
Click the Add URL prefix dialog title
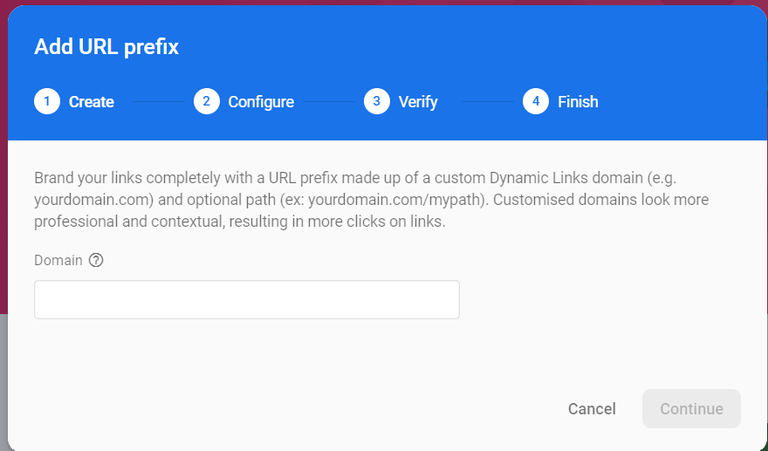coord(107,47)
